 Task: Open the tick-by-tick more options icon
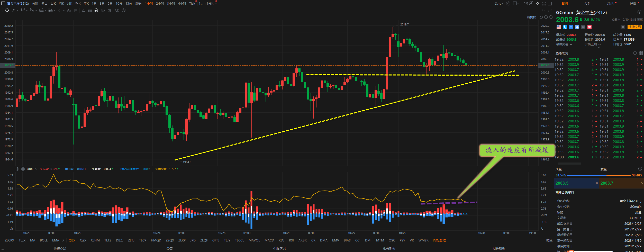tap(635, 53)
